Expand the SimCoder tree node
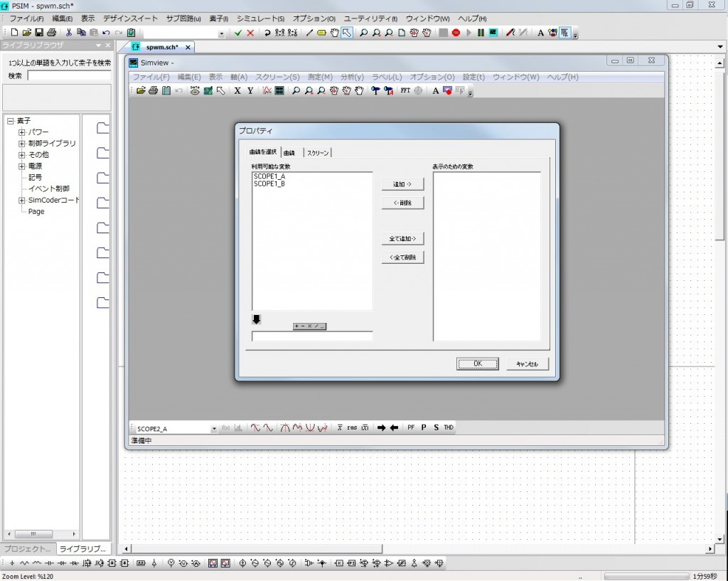Screen dimensions: 728x581 click(21, 200)
